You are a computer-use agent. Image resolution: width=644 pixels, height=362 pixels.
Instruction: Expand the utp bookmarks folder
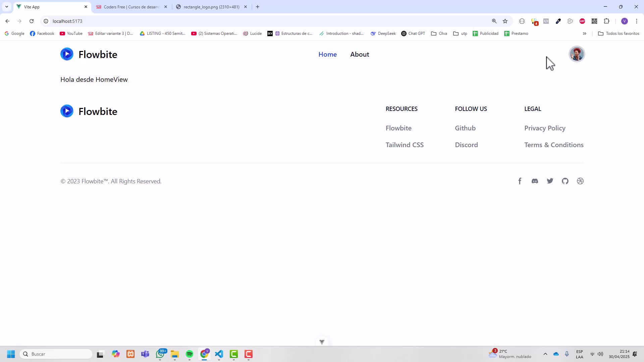coord(460,34)
